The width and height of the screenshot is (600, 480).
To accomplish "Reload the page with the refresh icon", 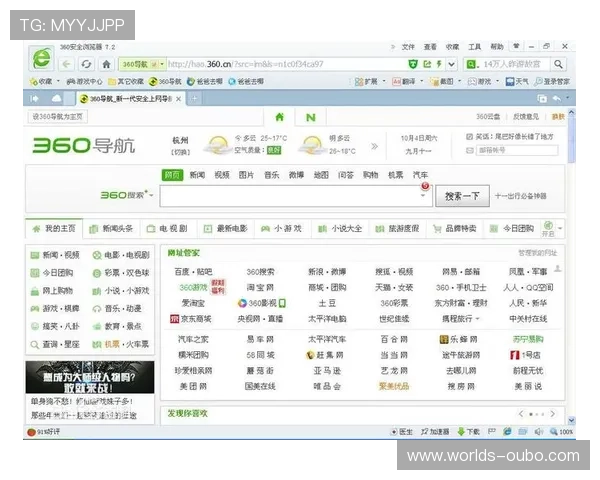I will click(86, 64).
